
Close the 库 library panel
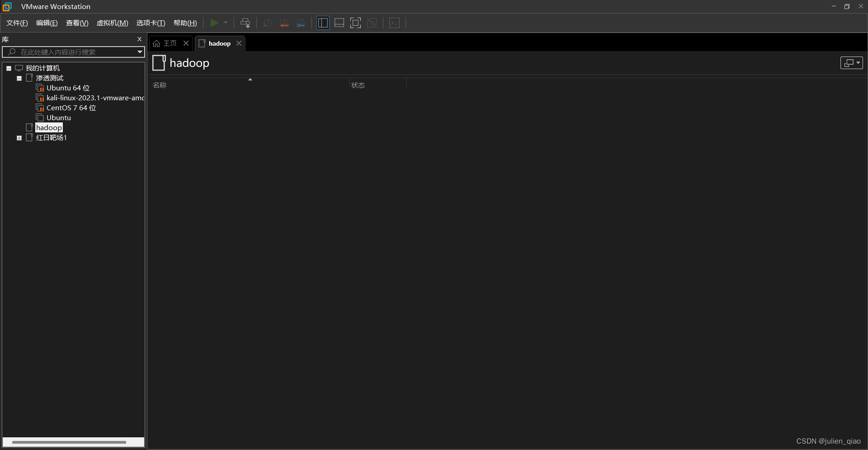coord(139,39)
